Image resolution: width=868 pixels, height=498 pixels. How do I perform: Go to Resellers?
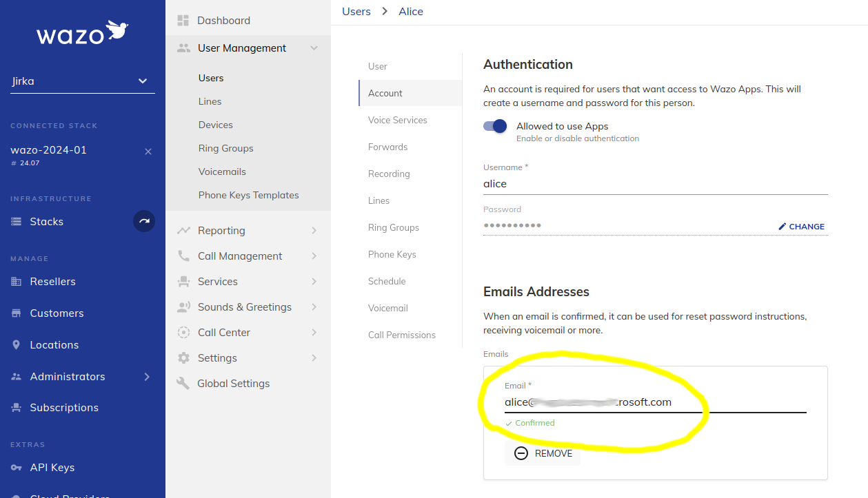pyautogui.click(x=53, y=282)
